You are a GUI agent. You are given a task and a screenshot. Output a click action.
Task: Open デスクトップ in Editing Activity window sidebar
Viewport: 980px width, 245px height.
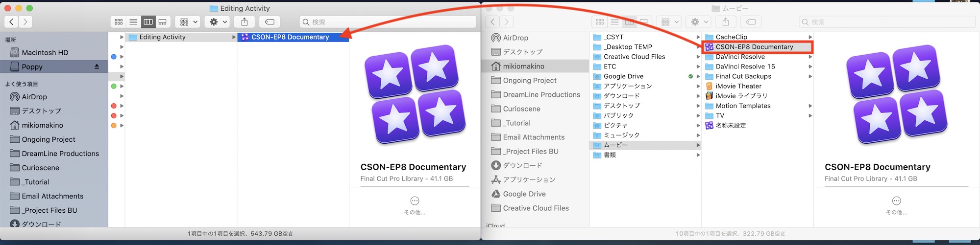click(42, 111)
